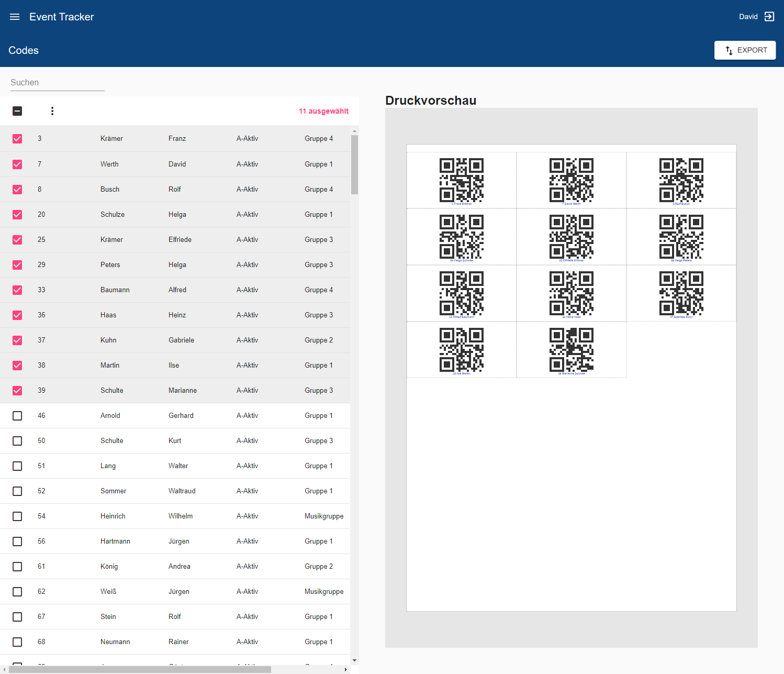The height and width of the screenshot is (674, 784).
Task: Click first name "Gerhard" in row 46
Action: tap(181, 416)
